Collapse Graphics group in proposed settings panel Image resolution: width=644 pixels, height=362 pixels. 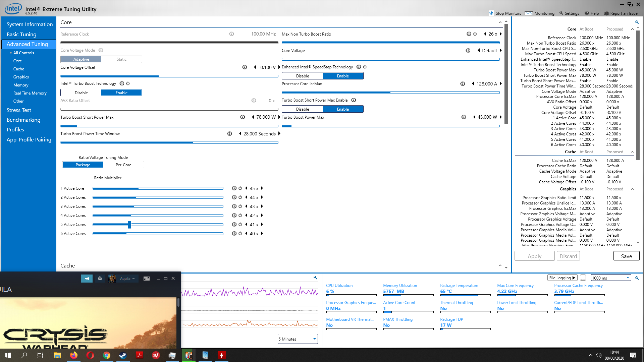[632, 189]
